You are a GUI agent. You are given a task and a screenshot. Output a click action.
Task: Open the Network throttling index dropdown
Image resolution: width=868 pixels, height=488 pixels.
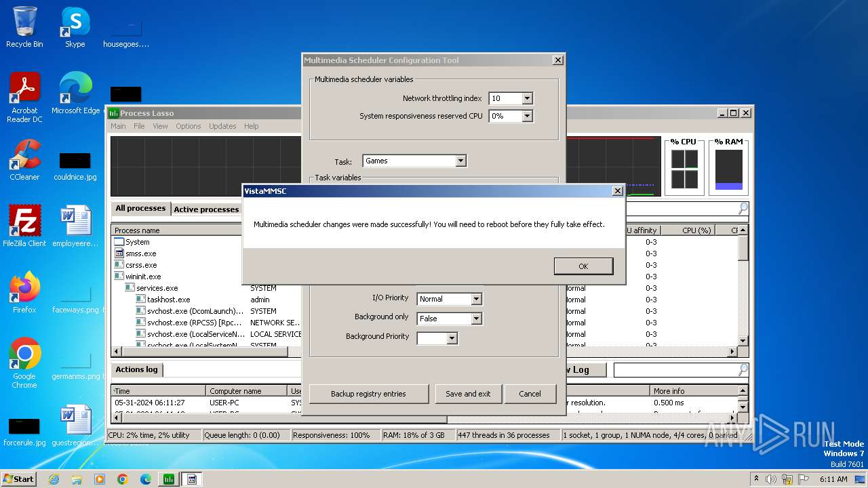[x=528, y=98]
